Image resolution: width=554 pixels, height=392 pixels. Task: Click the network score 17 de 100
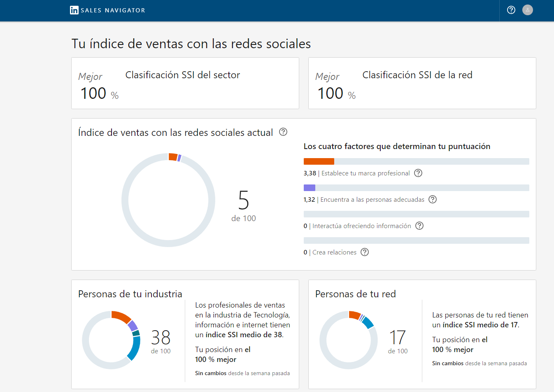click(x=398, y=342)
